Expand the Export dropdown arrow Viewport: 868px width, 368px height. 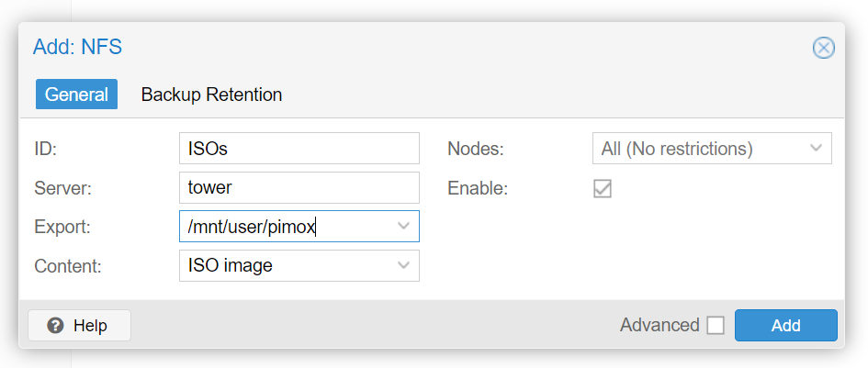pos(403,227)
